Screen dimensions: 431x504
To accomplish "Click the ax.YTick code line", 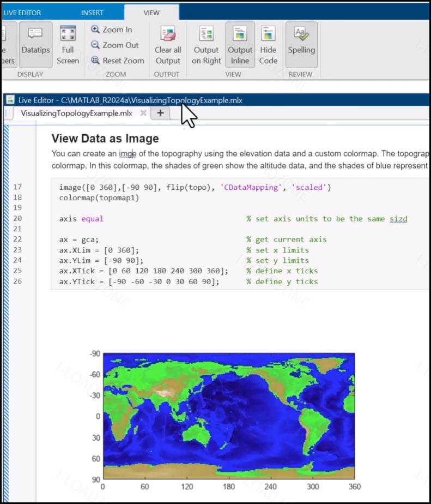I will [x=139, y=281].
